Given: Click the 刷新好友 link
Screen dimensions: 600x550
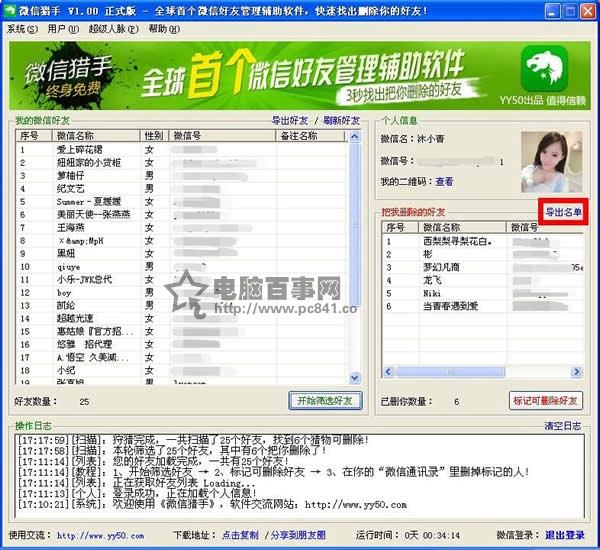Looking at the screenshot, I should pyautogui.click(x=341, y=121).
